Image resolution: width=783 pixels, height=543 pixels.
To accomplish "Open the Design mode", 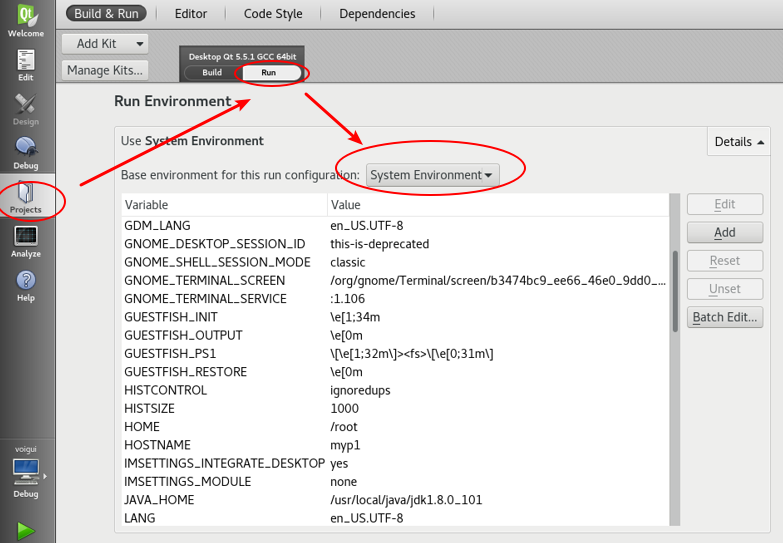I will point(26,109).
